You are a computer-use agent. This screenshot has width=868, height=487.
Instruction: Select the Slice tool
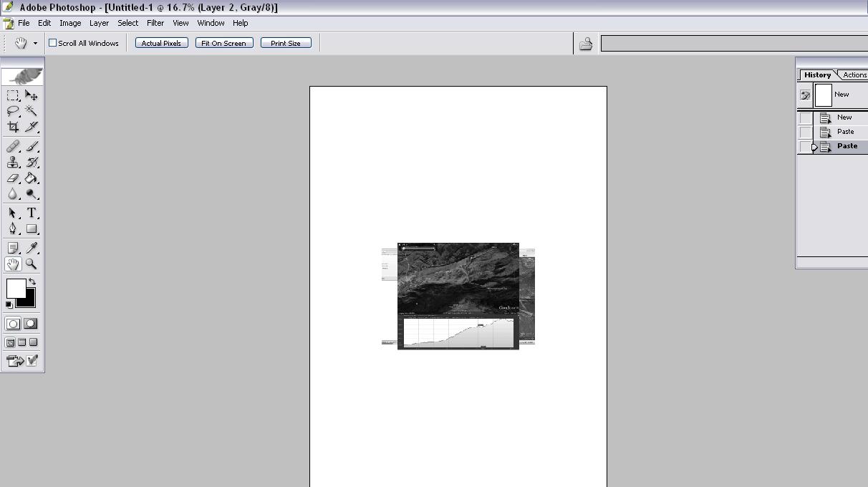coord(32,127)
